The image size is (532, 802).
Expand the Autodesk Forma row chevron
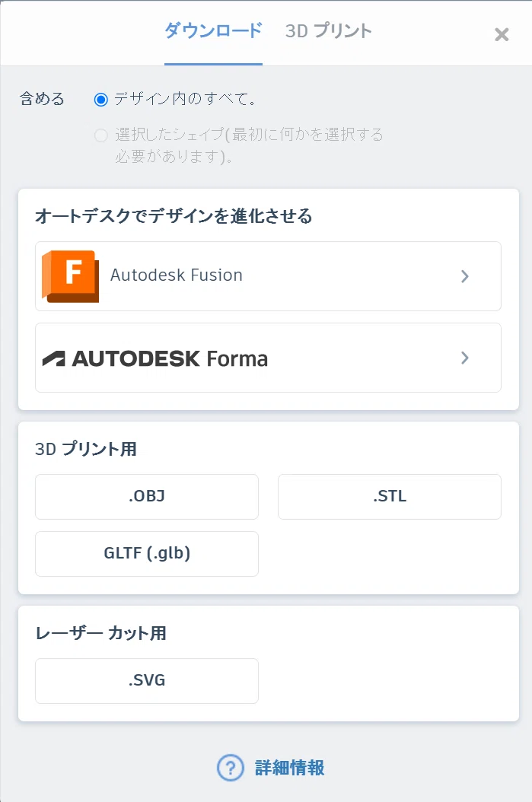click(x=464, y=358)
